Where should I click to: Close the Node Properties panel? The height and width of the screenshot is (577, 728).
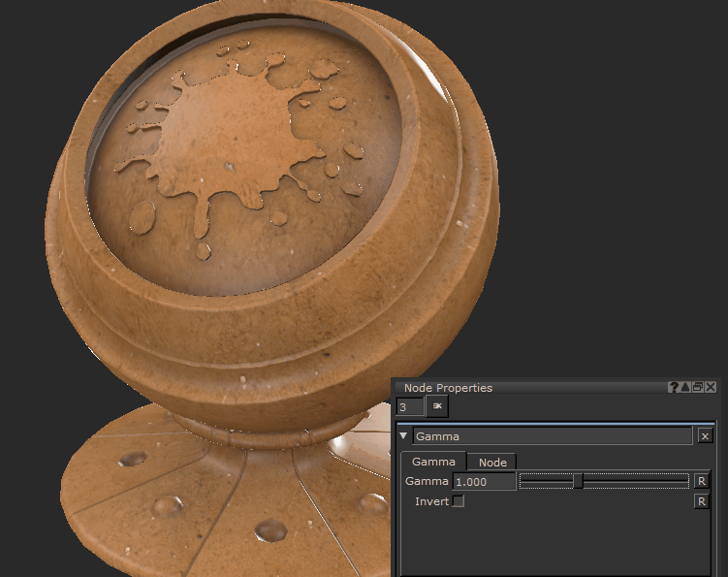click(711, 387)
